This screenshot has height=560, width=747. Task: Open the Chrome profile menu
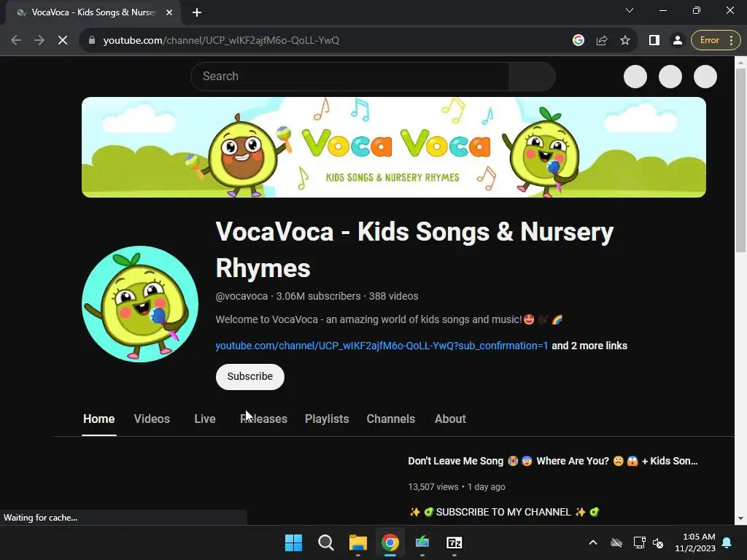click(x=678, y=41)
